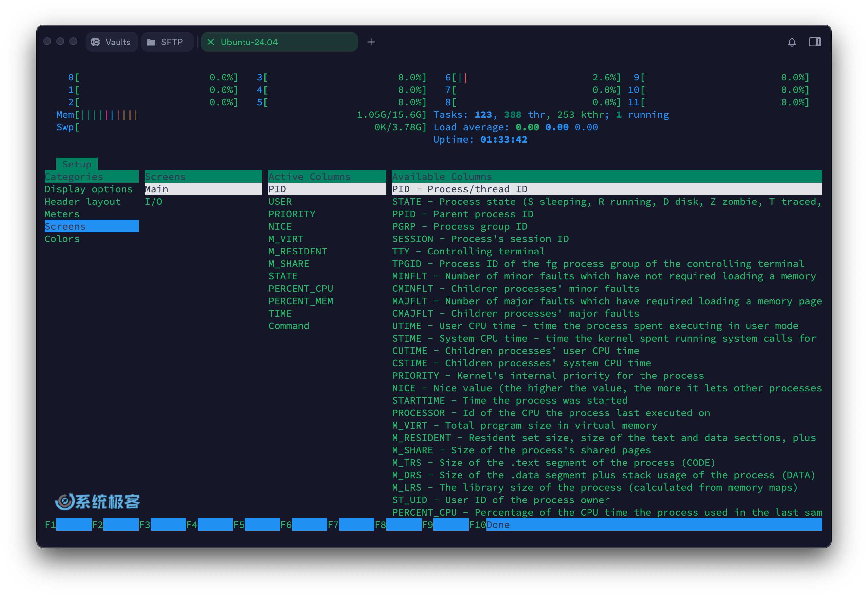The image size is (868, 596).
Task: Select 'PPID - Parent process ID' available column
Action: [x=607, y=214]
